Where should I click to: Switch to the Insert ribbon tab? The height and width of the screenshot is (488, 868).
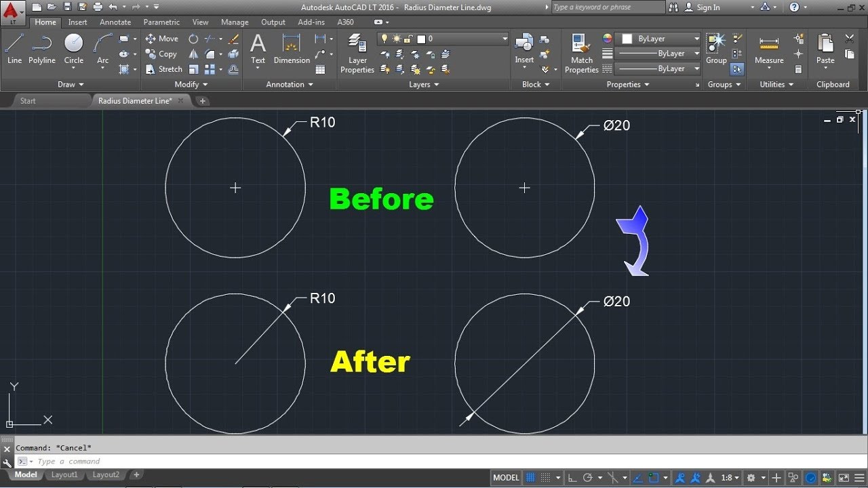pos(77,22)
